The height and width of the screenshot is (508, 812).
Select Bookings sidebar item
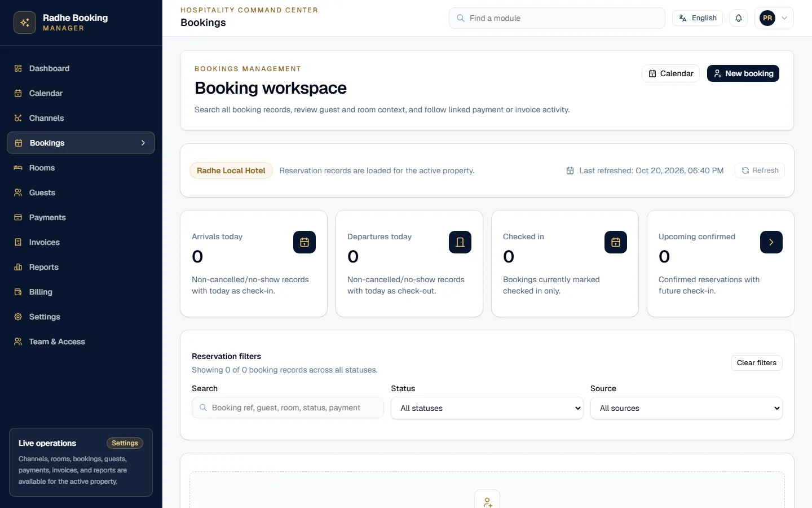point(81,143)
